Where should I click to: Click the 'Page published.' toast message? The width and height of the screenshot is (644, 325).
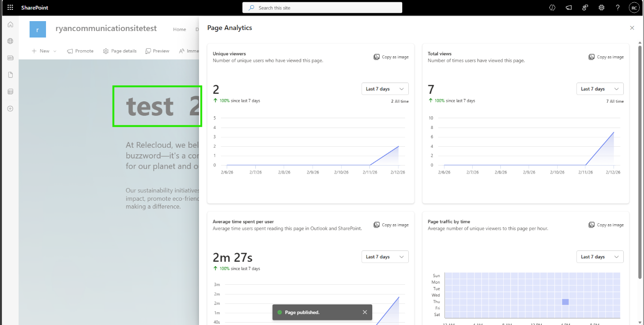click(302, 312)
